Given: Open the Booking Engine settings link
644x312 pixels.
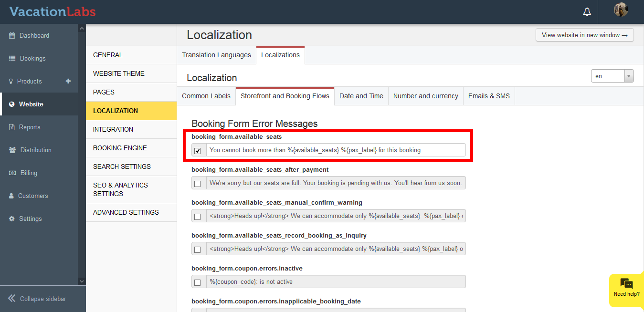Looking at the screenshot, I should (120, 148).
